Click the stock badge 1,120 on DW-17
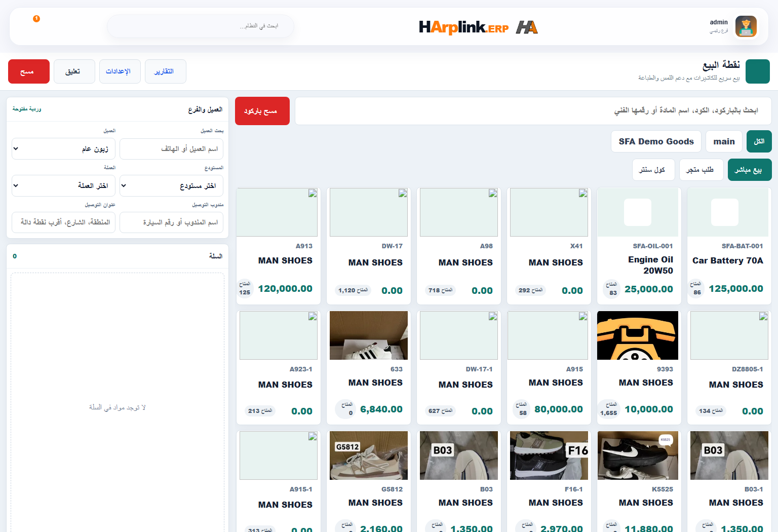This screenshot has height=532, width=778. [x=353, y=290]
